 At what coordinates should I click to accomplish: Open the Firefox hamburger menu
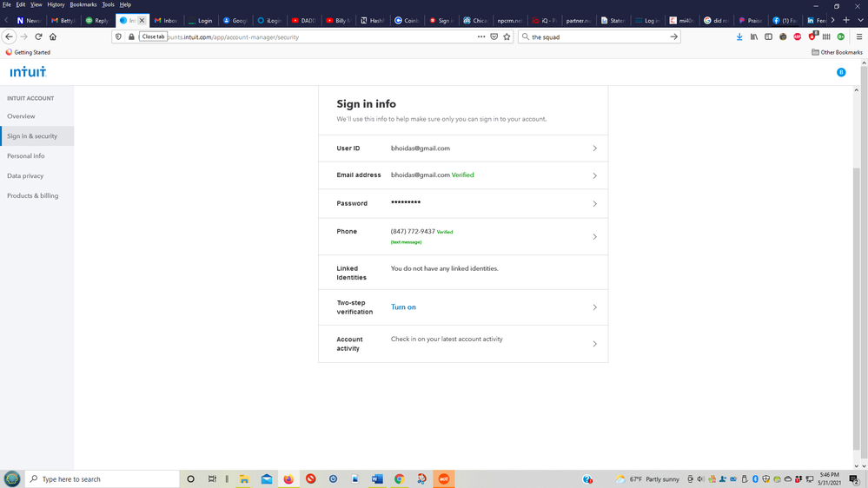(859, 36)
